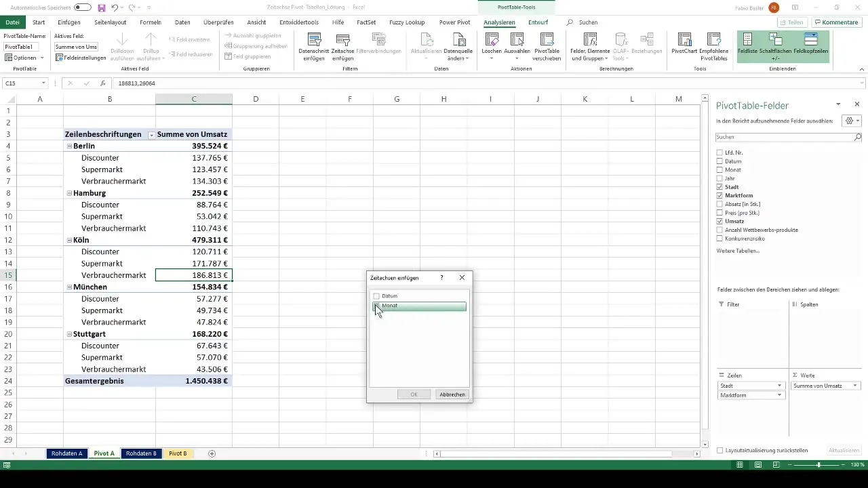The height and width of the screenshot is (488, 868).
Task: Select the Gesamtergebnis value cell
Action: (194, 381)
